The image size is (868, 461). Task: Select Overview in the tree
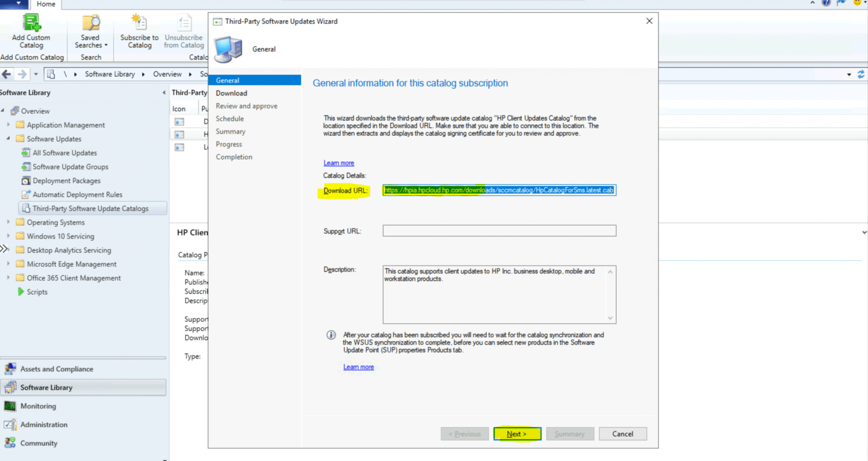(x=35, y=111)
